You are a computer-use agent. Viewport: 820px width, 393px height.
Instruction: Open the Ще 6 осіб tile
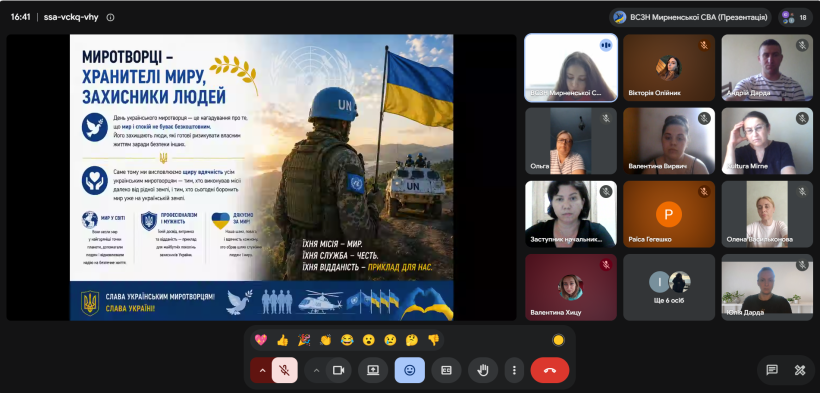[x=669, y=287]
